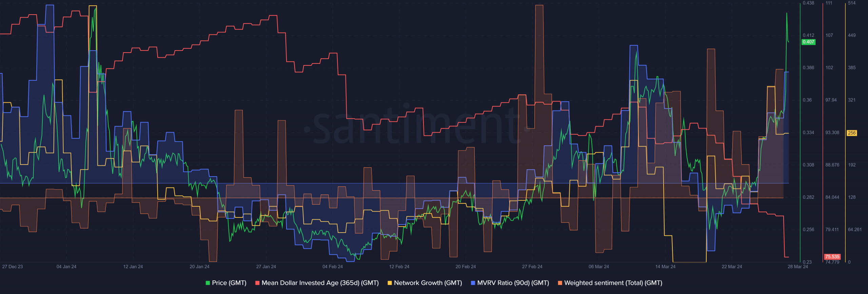Image resolution: width=868 pixels, height=294 pixels.
Task: Click the yellow 256 value tag
Action: [x=852, y=133]
